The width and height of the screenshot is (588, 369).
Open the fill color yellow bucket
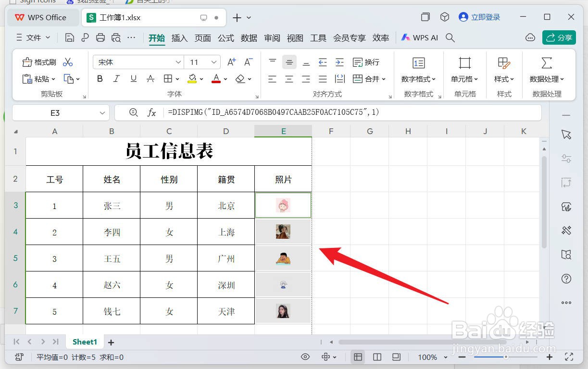[192, 79]
